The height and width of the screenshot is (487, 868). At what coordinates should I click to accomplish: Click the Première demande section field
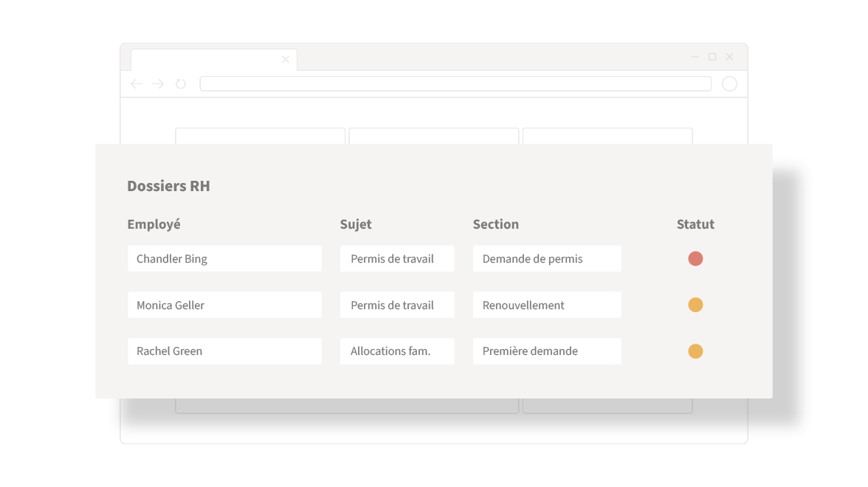[x=547, y=351]
